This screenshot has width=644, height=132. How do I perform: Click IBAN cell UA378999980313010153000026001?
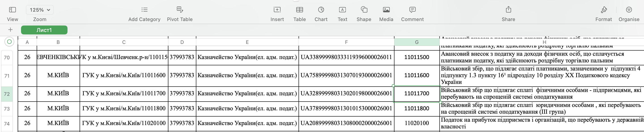[346, 109]
